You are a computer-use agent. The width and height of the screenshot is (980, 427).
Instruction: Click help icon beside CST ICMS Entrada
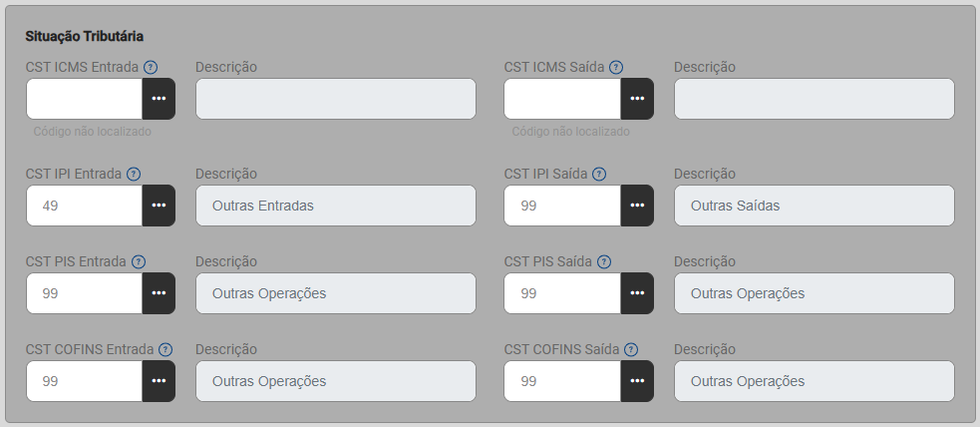point(151,68)
